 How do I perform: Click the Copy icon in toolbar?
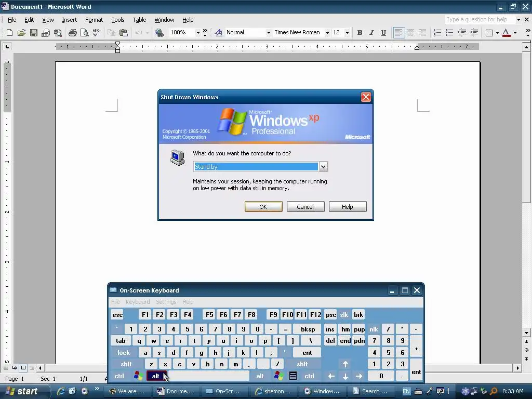(111, 33)
